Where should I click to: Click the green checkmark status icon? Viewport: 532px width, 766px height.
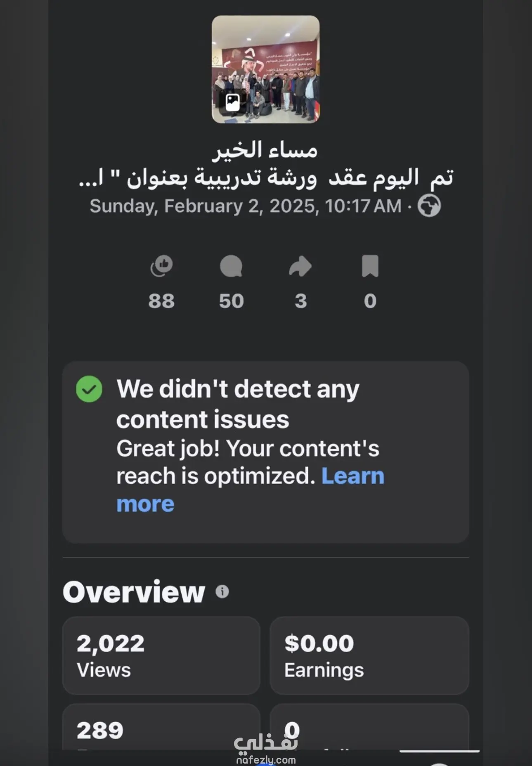click(89, 389)
